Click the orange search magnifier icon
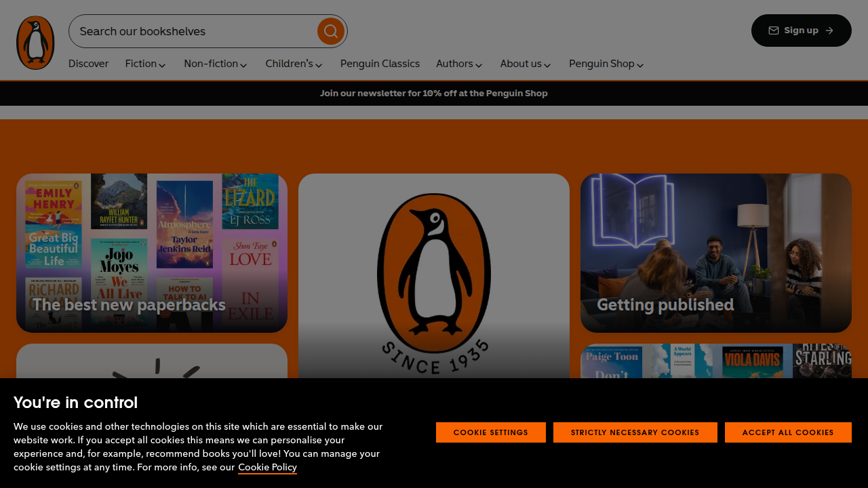The image size is (868, 488). pos(331,31)
